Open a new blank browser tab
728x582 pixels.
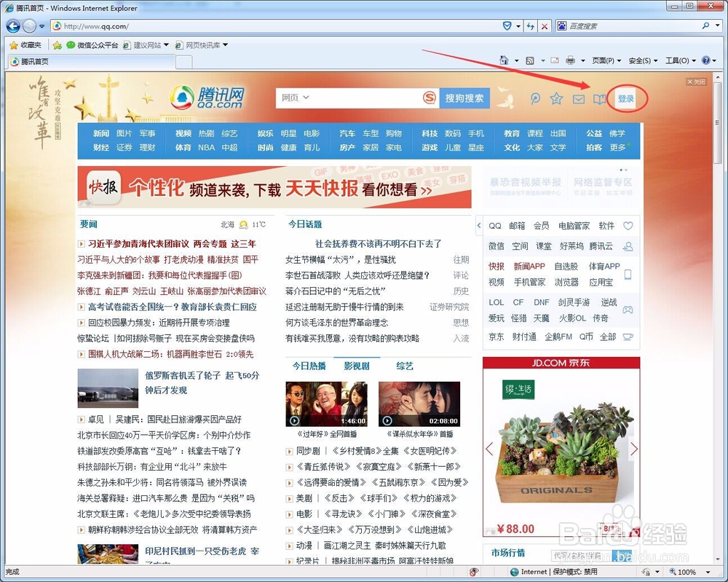pos(184,61)
